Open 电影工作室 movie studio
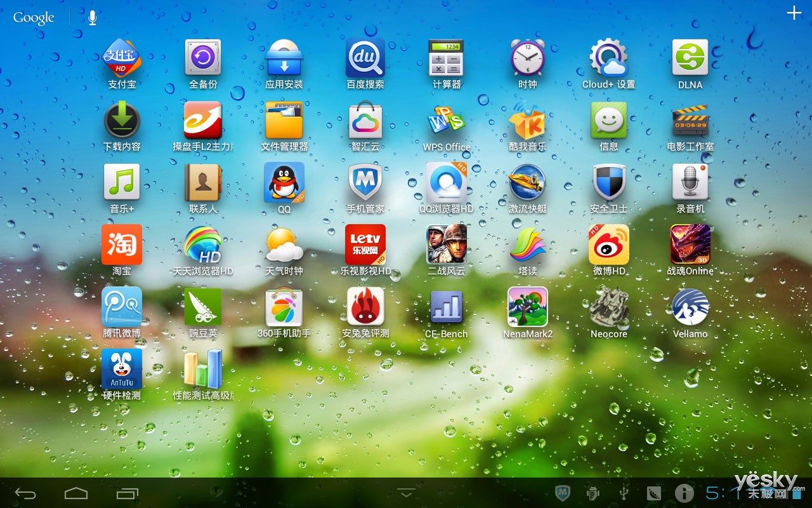 (x=690, y=120)
